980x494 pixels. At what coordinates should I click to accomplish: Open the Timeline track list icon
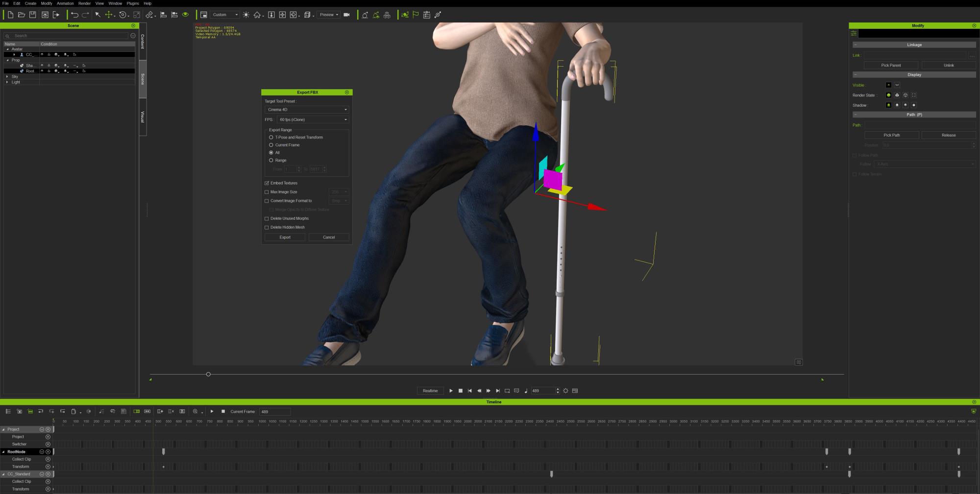tap(8, 411)
